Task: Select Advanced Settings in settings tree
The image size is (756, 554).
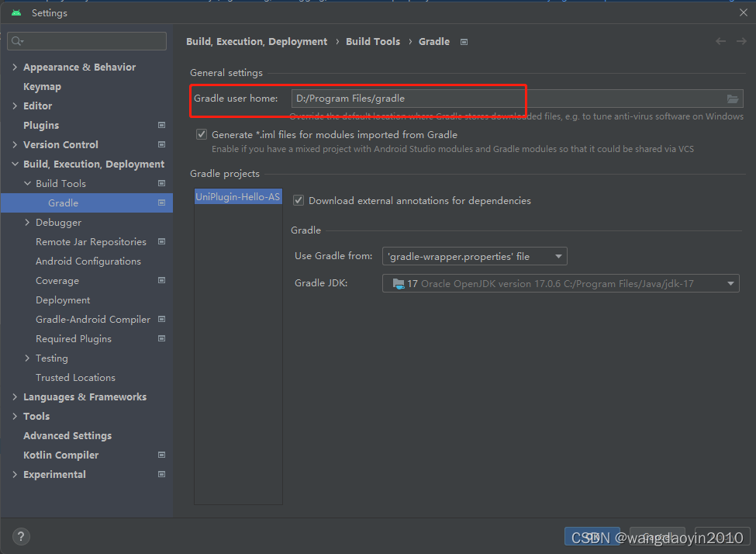Action: click(67, 436)
